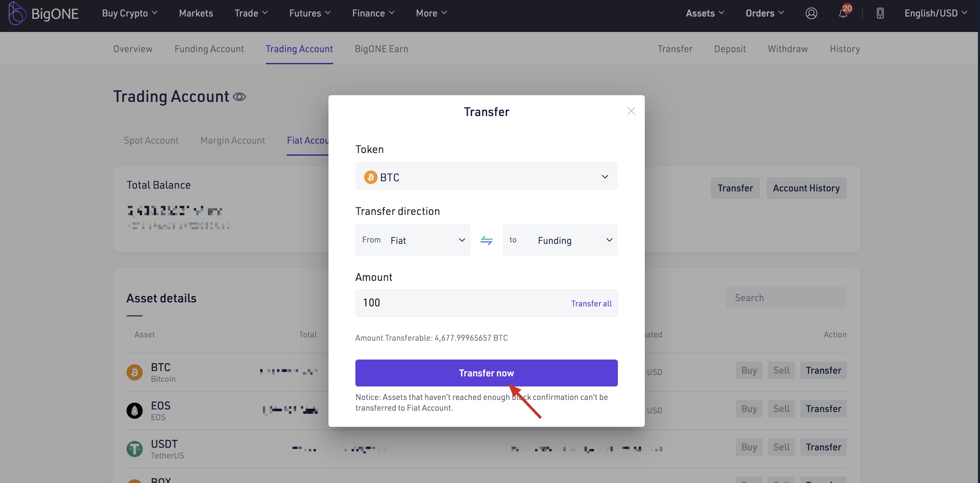Select the Spot Account tab
Viewport: 980px width, 483px height.
151,141
